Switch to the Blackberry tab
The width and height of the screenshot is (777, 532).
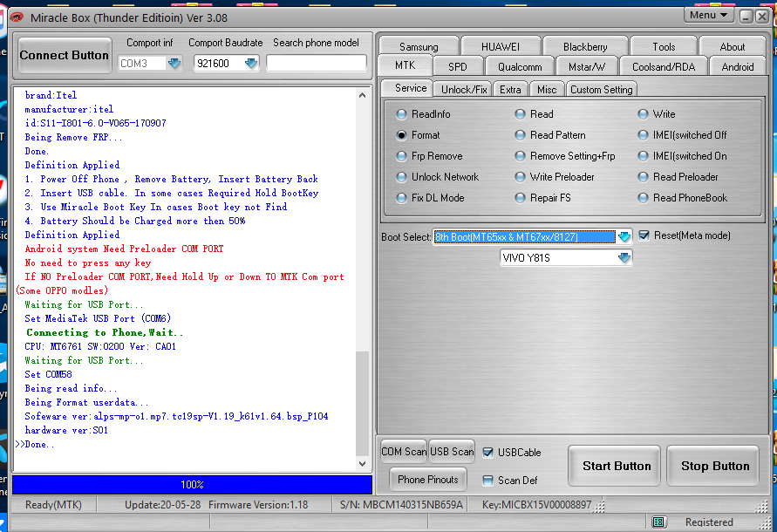coord(585,46)
